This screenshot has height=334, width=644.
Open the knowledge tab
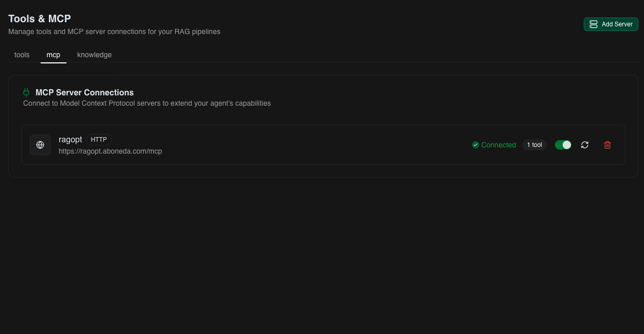click(94, 55)
